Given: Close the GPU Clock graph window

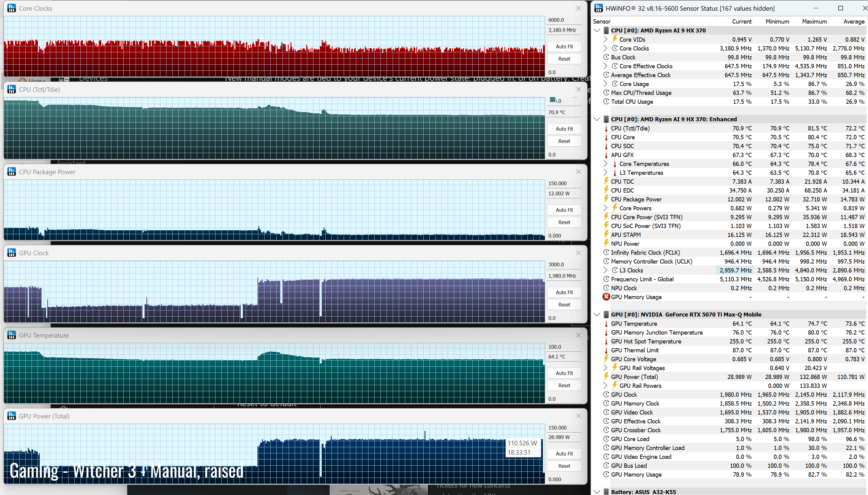Looking at the screenshot, I should click(x=578, y=253).
